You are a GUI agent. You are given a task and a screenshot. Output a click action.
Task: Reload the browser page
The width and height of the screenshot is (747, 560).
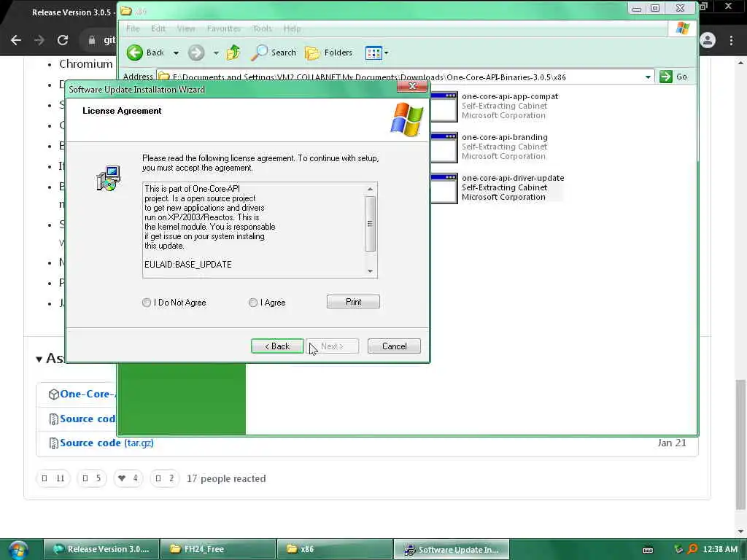point(63,40)
